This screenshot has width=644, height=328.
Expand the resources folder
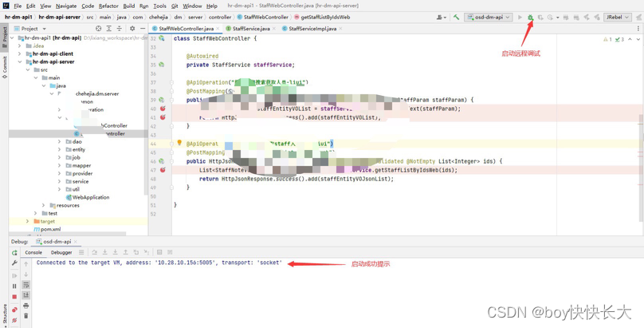point(44,205)
